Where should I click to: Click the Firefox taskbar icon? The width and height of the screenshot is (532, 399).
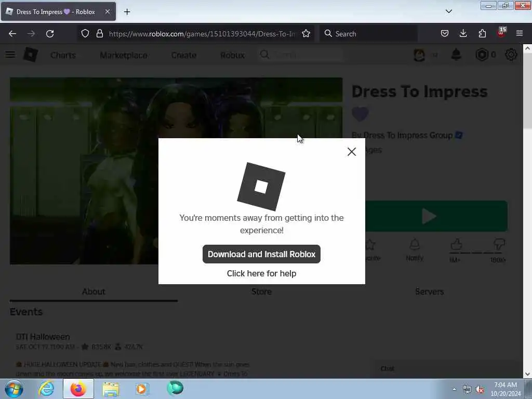click(78, 389)
